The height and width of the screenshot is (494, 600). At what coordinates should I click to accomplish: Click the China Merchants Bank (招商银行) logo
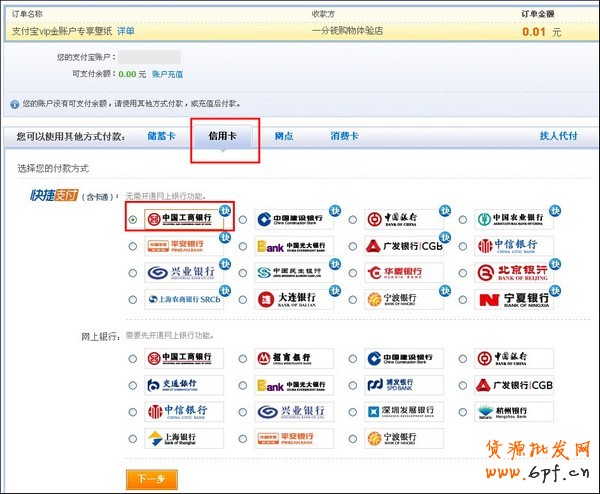coord(294,358)
